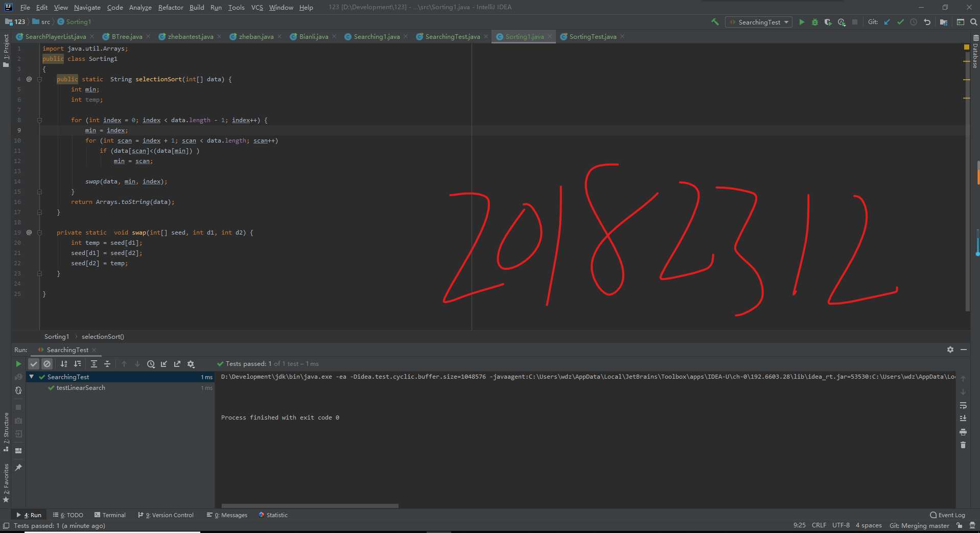This screenshot has height=533, width=980.
Task: Run with coverage from the main toolbar
Action: click(x=828, y=22)
